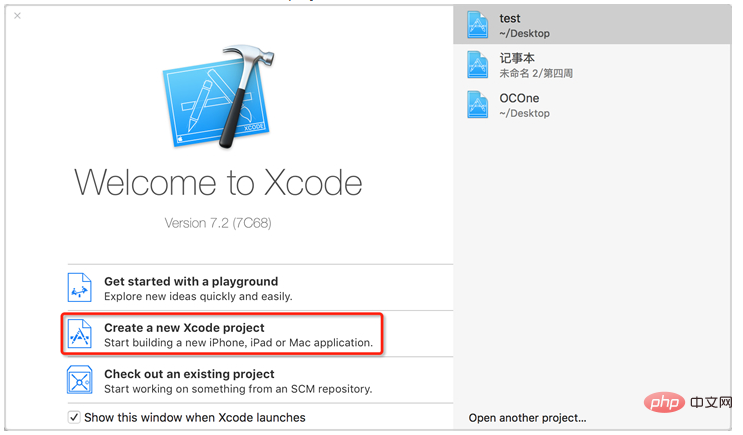This screenshot has width=743, height=435.
Task: Click the test project file icon
Action: coord(478,25)
